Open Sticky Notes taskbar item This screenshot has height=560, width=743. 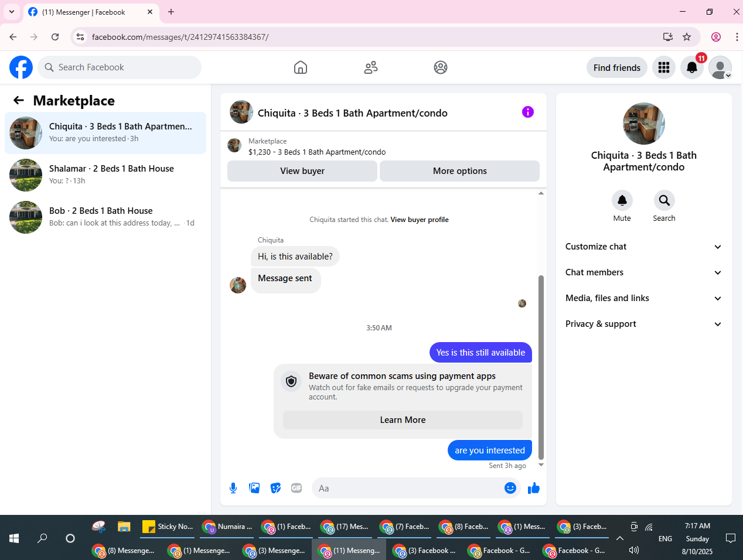point(168,526)
